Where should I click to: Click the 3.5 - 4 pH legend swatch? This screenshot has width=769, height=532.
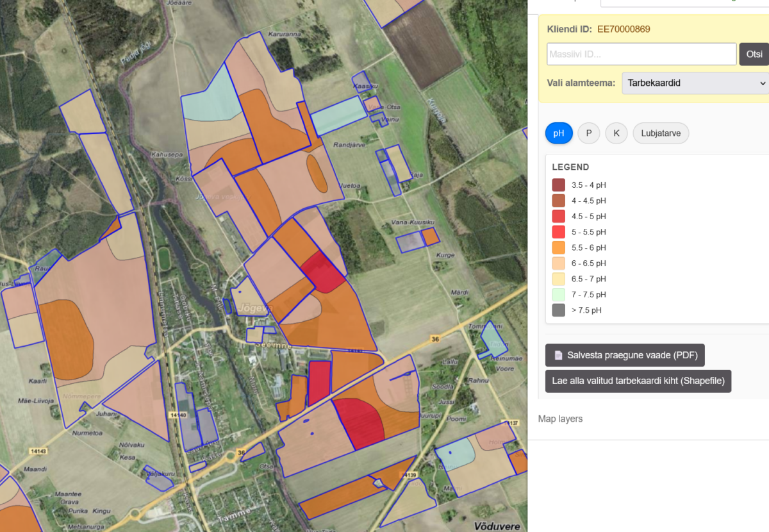pyautogui.click(x=559, y=185)
